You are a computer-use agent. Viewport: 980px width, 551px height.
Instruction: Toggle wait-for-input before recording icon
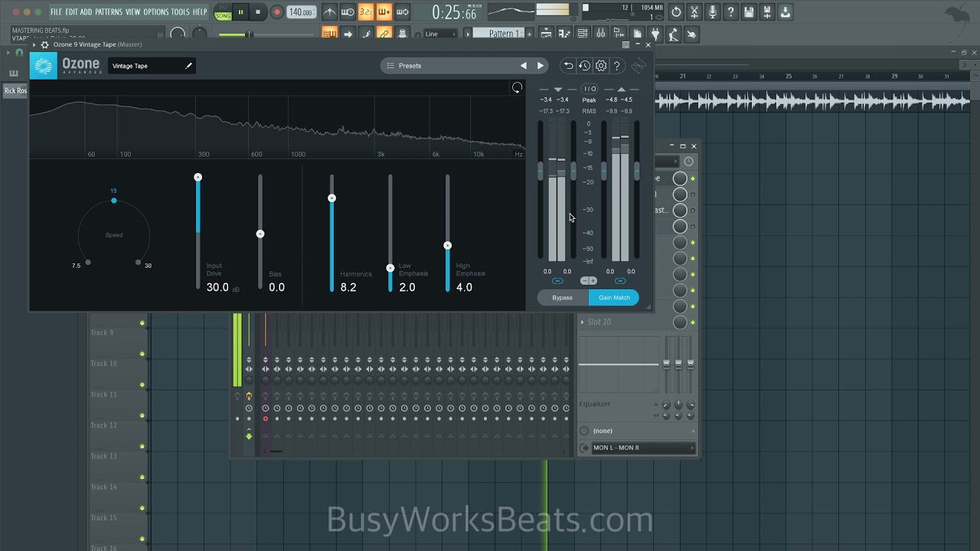click(348, 12)
